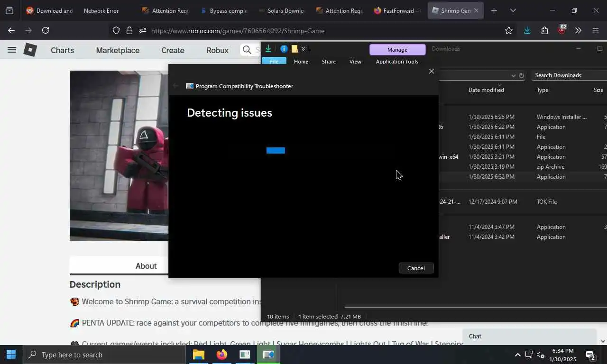Open a new browser tab

[494, 10]
